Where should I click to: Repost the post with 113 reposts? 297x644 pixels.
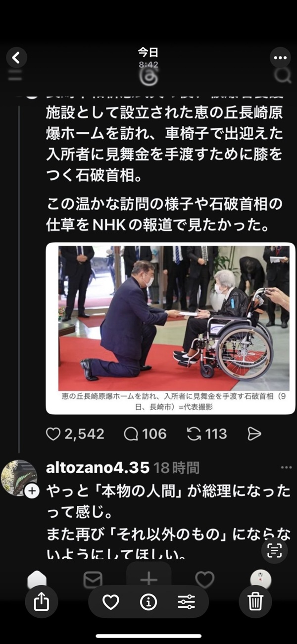tap(194, 434)
